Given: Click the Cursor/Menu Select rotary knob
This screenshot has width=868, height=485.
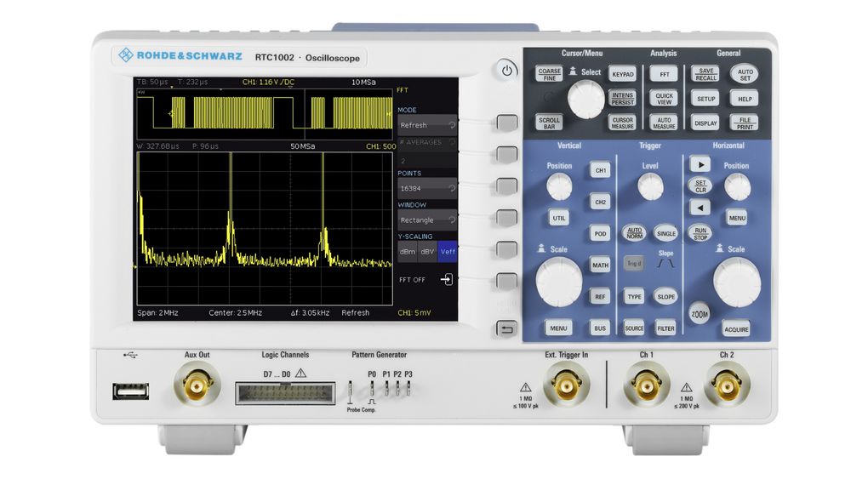Looking at the screenshot, I should coord(585,100).
